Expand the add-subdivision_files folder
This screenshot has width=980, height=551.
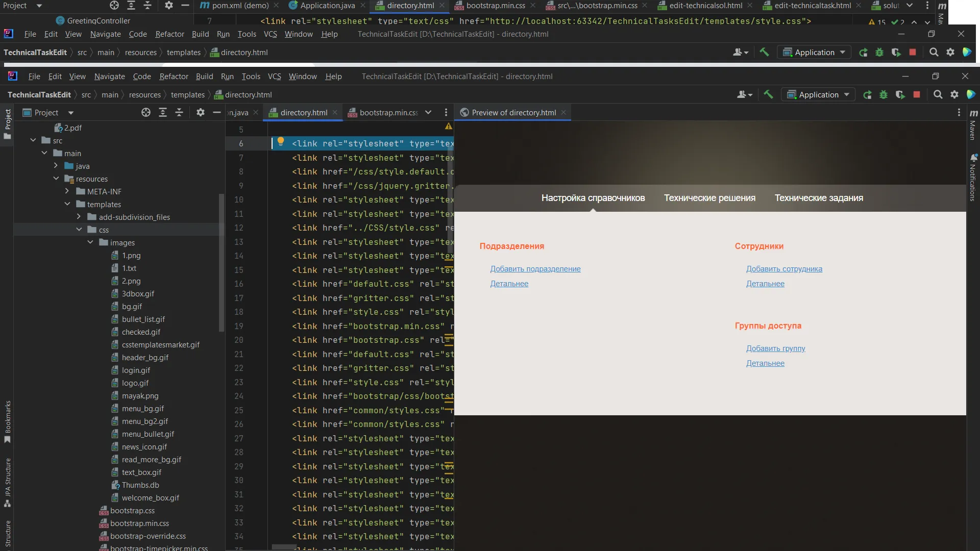point(79,217)
